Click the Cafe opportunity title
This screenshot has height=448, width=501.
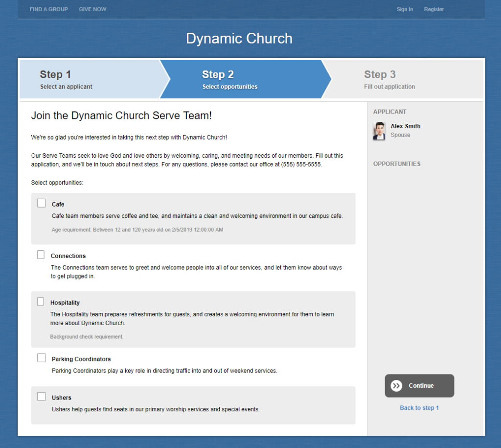click(58, 204)
